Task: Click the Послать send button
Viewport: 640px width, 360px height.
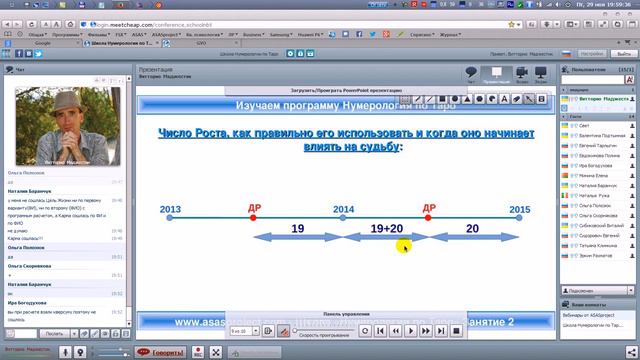Action: click(55, 333)
